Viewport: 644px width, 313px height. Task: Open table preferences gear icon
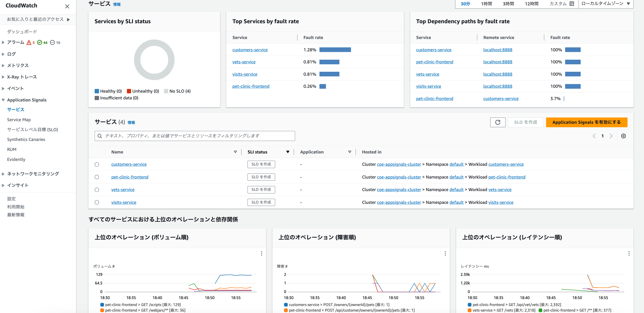point(623,136)
